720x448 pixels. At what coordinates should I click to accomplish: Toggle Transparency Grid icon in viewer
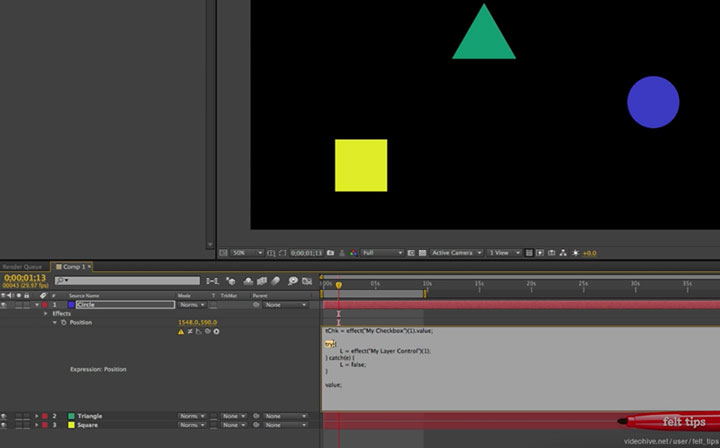pos(422,253)
